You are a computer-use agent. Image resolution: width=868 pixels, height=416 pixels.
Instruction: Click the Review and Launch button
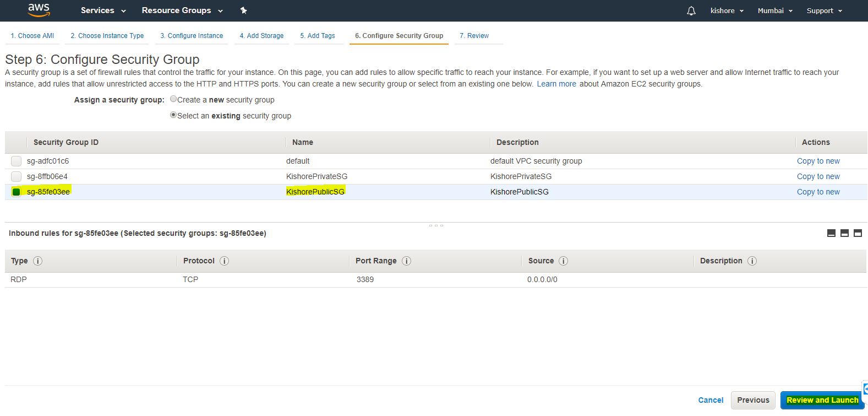822,400
